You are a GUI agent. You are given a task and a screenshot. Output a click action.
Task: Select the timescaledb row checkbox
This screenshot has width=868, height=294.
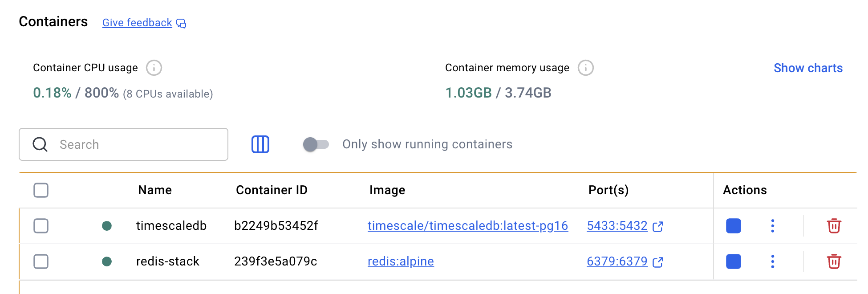(x=41, y=226)
